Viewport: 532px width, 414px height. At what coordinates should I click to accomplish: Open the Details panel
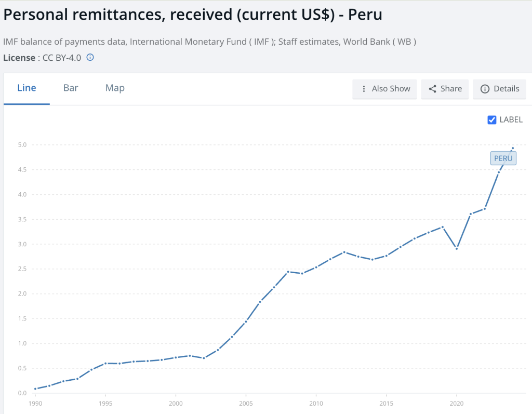pos(499,89)
